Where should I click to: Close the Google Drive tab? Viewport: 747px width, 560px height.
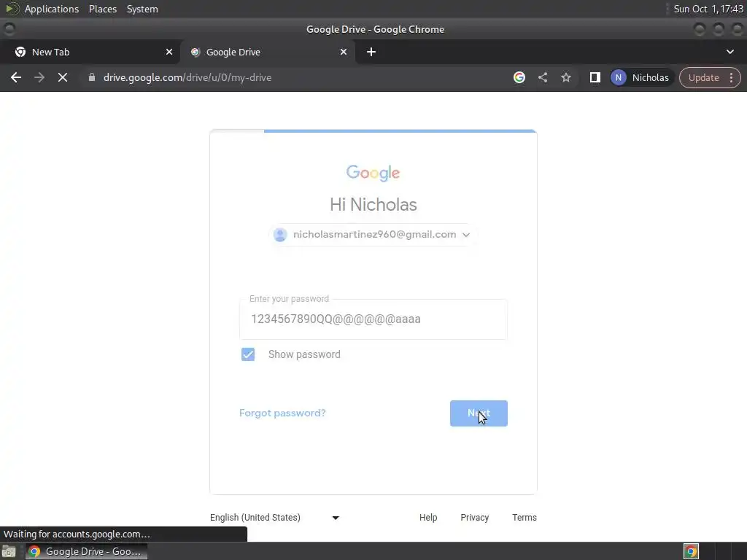coord(344,52)
